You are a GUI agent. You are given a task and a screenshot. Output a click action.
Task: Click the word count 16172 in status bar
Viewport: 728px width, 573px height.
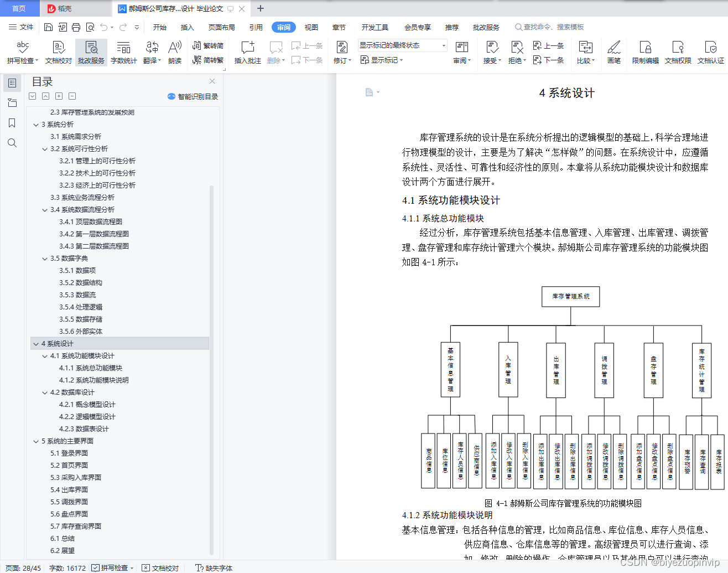67,568
